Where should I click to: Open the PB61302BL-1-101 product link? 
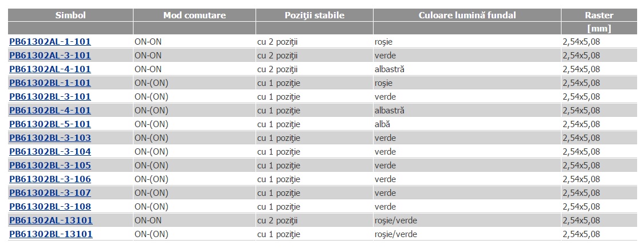tap(50, 83)
